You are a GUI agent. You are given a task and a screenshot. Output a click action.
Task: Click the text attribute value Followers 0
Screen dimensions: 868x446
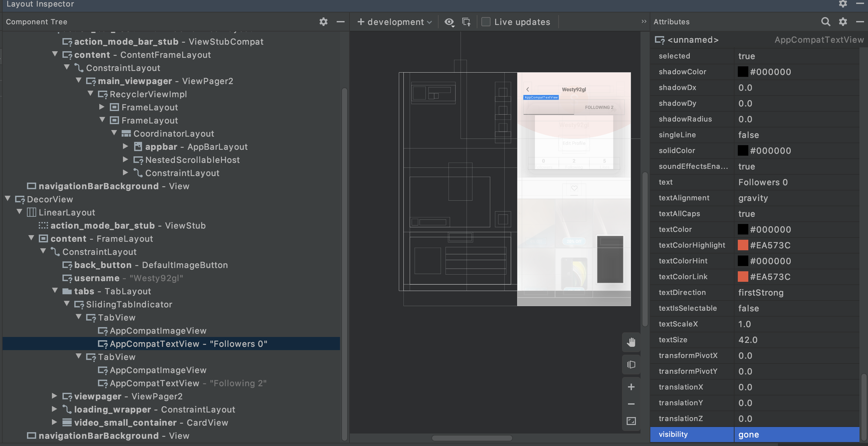763,182
